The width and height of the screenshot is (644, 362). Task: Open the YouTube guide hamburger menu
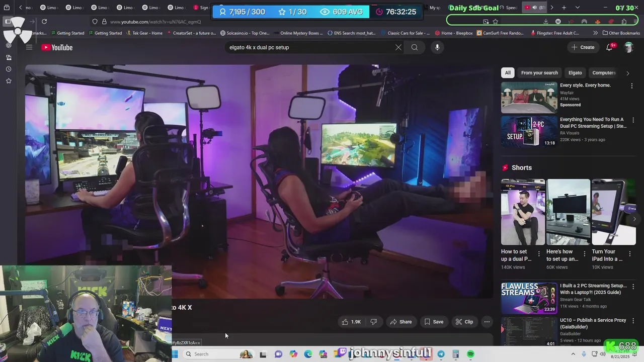(29, 47)
